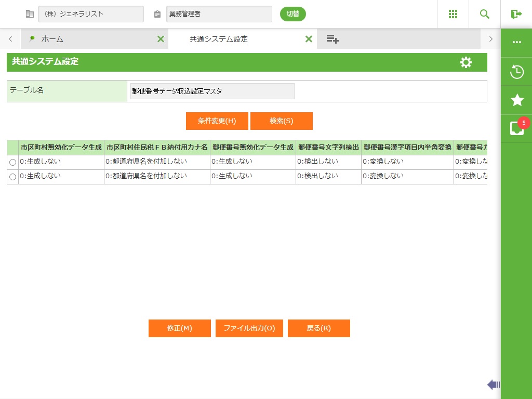The image size is (532, 399).
Task: Click the magnifier search icon in header
Action: pos(485,14)
